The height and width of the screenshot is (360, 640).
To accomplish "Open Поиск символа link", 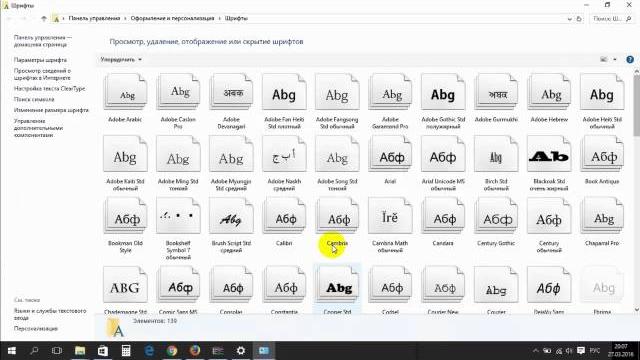I will [x=34, y=99].
